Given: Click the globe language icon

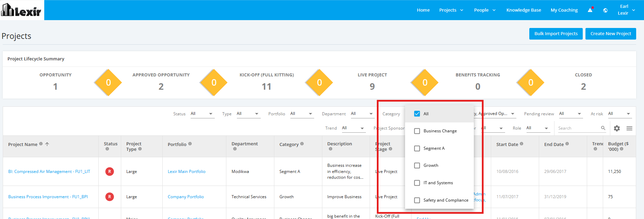Looking at the screenshot, I should click(x=605, y=10).
